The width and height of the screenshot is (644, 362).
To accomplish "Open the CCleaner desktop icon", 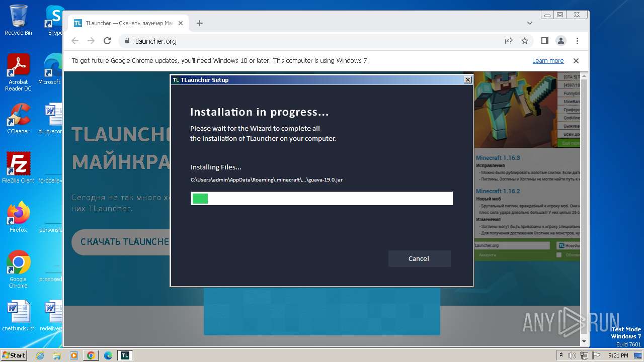I will [18, 119].
